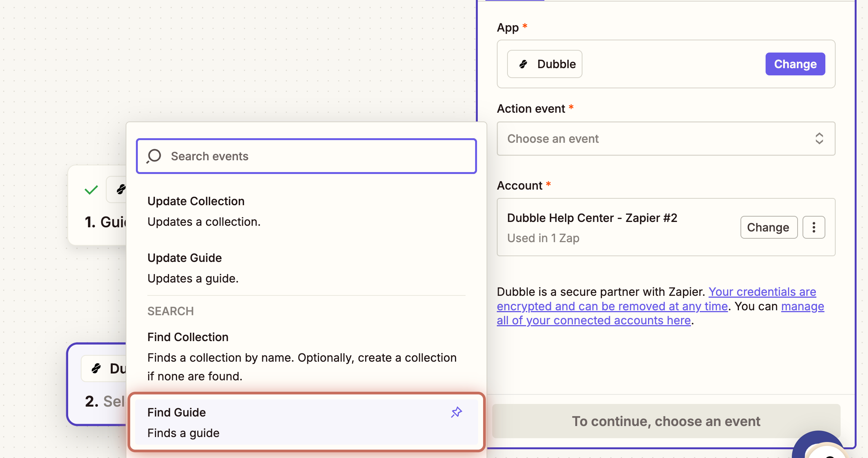Click the up-down arrows of event dropdown
The width and height of the screenshot is (868, 458).
pos(819,139)
